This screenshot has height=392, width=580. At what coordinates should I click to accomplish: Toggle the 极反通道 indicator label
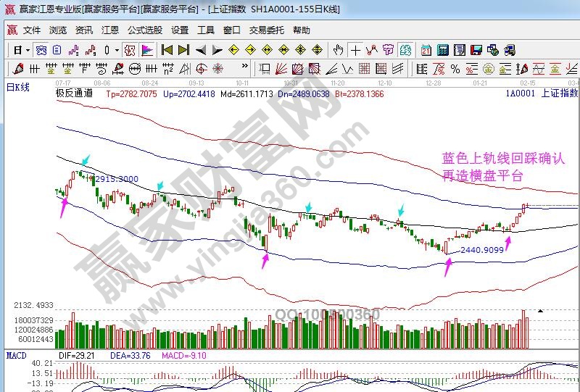[74, 93]
